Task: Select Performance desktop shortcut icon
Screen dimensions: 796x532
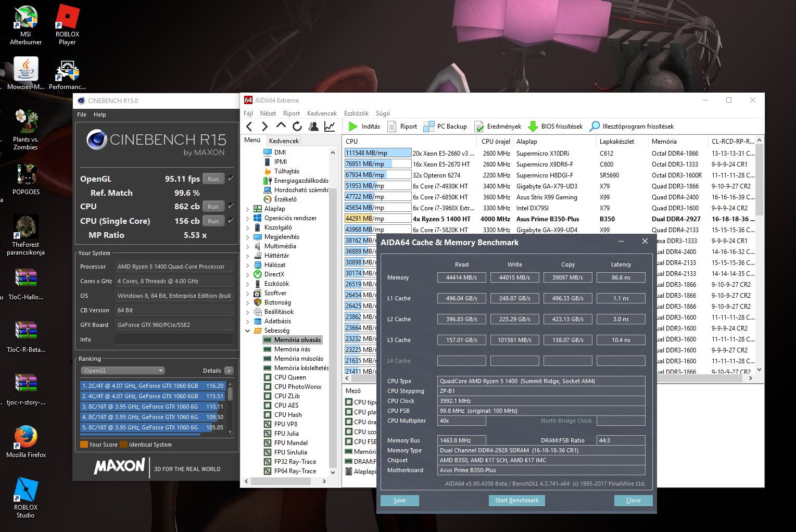Action: (x=67, y=74)
